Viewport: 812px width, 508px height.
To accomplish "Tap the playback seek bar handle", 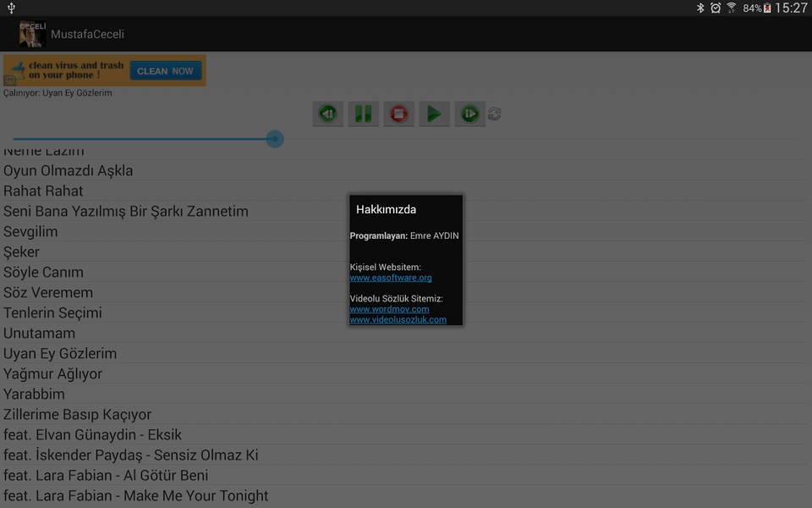I will pos(275,139).
